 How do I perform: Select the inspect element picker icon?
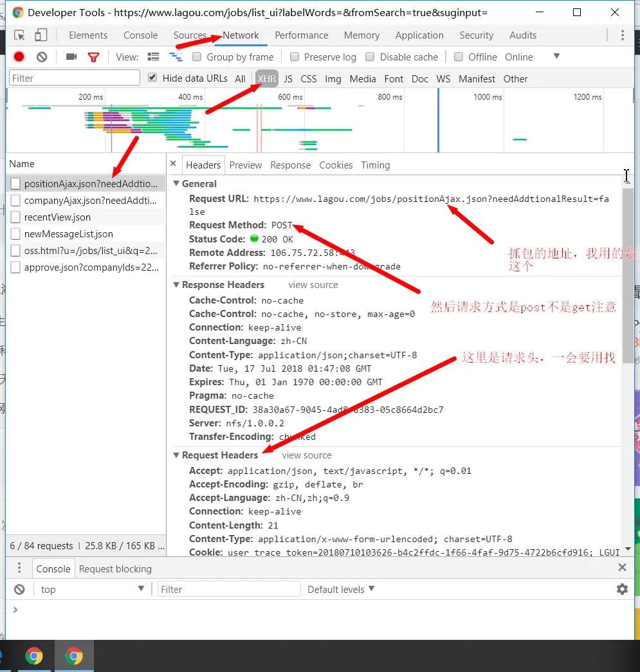coord(19,35)
